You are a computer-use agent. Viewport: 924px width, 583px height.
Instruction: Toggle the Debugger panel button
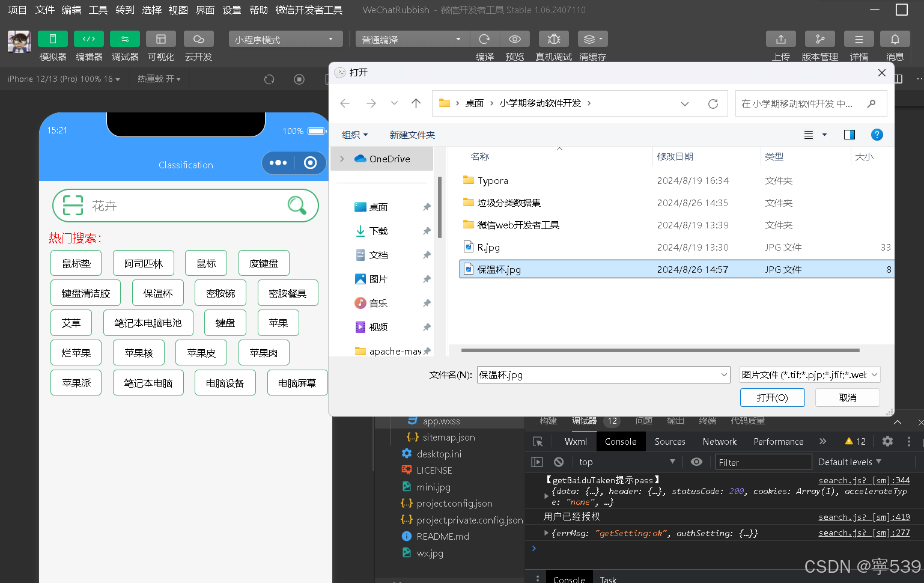click(x=125, y=39)
